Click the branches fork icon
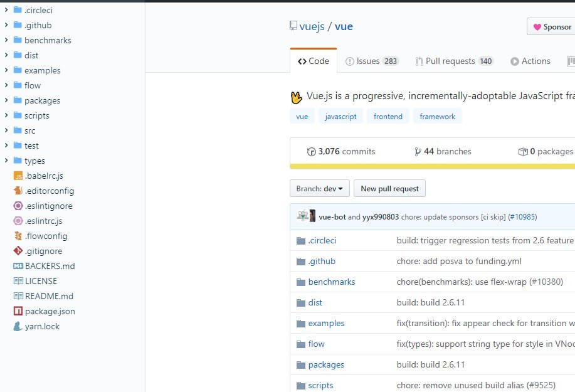This screenshot has width=575, height=392. 418,151
